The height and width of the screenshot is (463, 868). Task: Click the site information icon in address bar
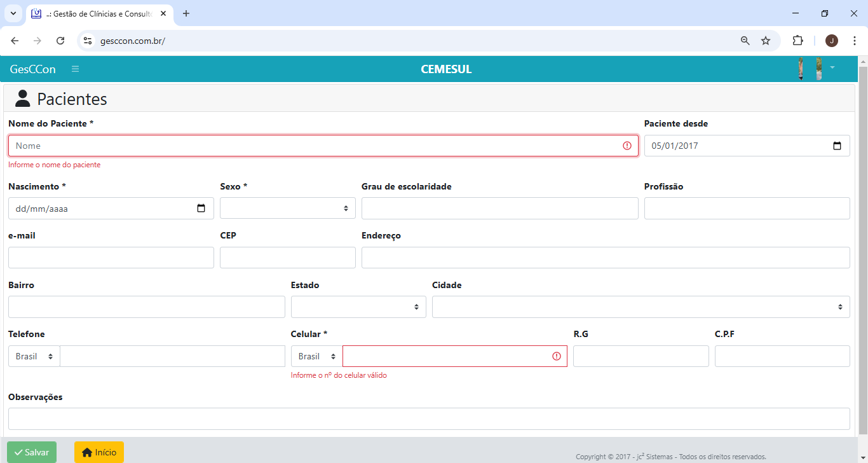88,41
